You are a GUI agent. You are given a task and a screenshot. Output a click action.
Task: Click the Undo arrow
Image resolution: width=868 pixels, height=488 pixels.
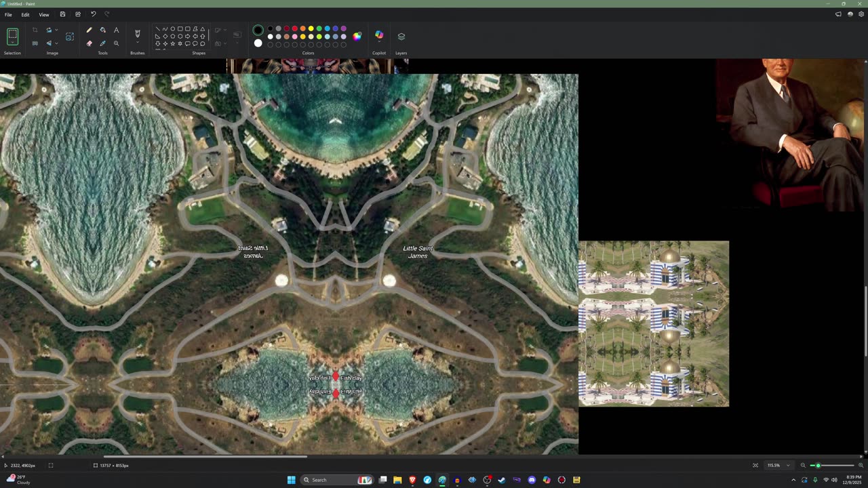93,14
